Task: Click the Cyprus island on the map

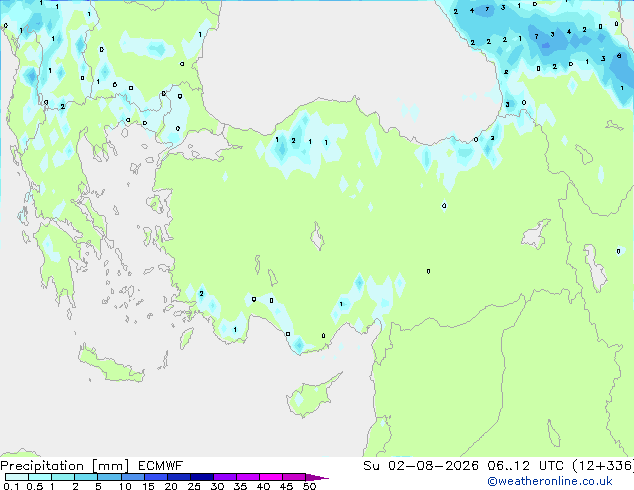Action: [x=311, y=397]
